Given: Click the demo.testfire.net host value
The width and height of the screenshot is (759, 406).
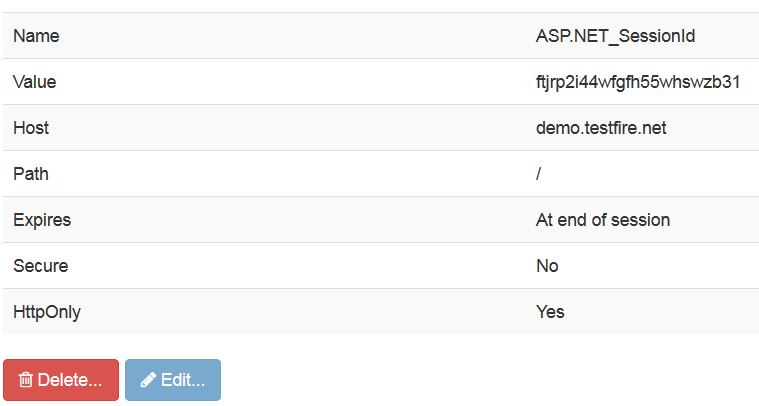Looking at the screenshot, I should [x=601, y=128].
